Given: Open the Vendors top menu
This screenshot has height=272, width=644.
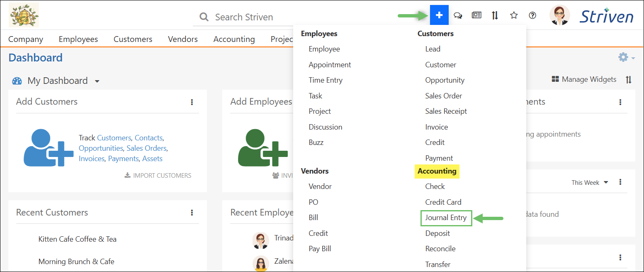Looking at the screenshot, I should point(183,39).
